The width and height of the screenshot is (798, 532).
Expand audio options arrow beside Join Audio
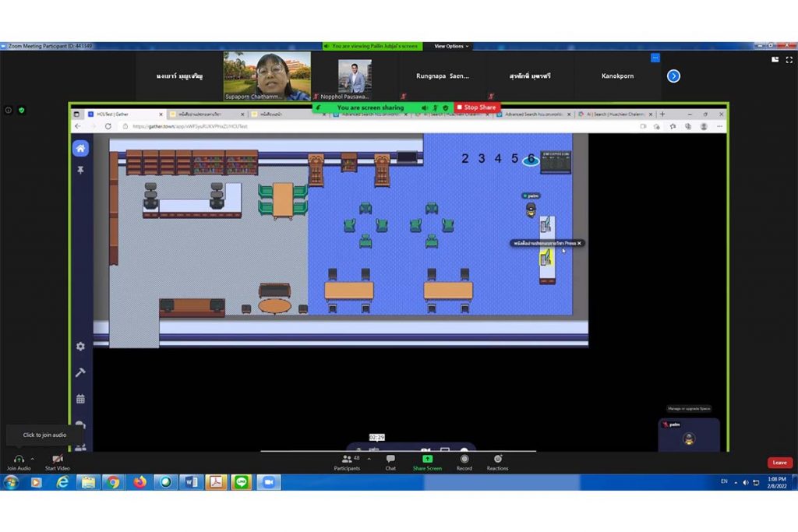tap(33, 459)
